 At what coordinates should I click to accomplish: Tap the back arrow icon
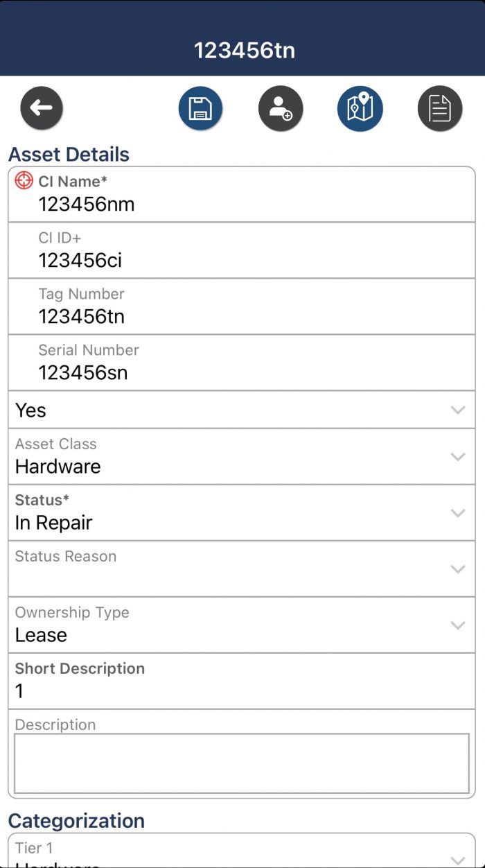pyautogui.click(x=42, y=108)
